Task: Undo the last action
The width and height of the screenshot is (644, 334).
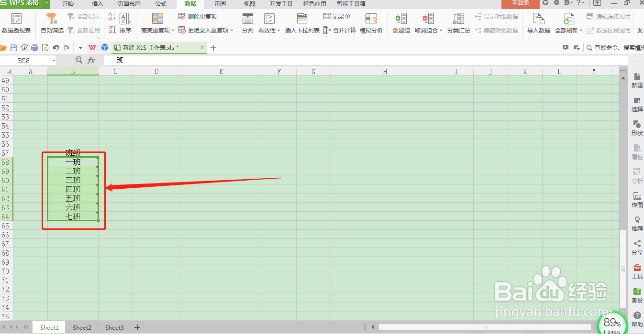Action: point(56,48)
